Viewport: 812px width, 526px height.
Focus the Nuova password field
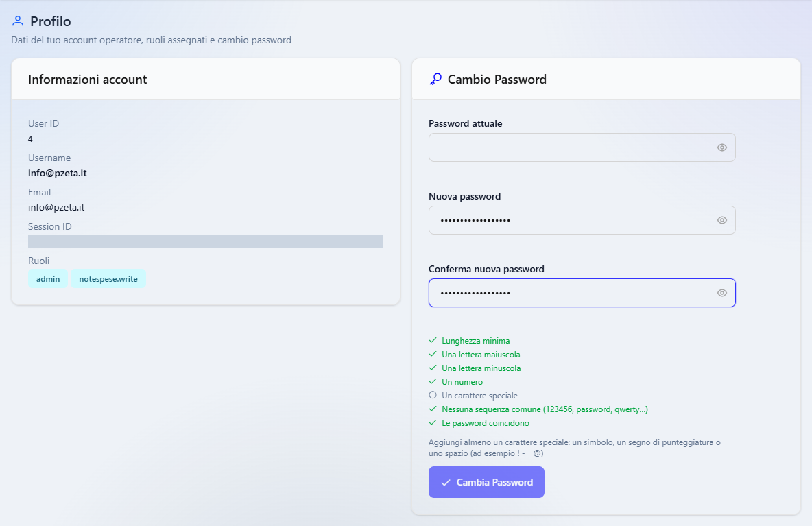(x=582, y=220)
